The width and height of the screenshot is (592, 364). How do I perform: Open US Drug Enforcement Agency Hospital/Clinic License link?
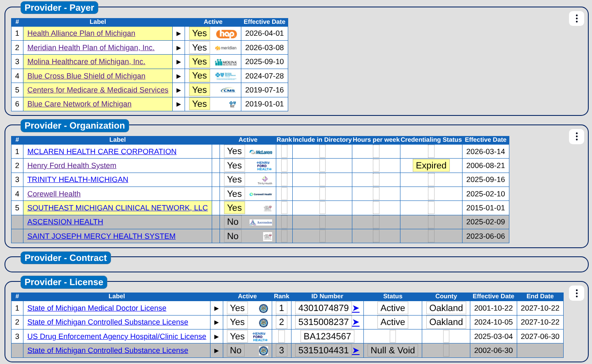pos(117,336)
